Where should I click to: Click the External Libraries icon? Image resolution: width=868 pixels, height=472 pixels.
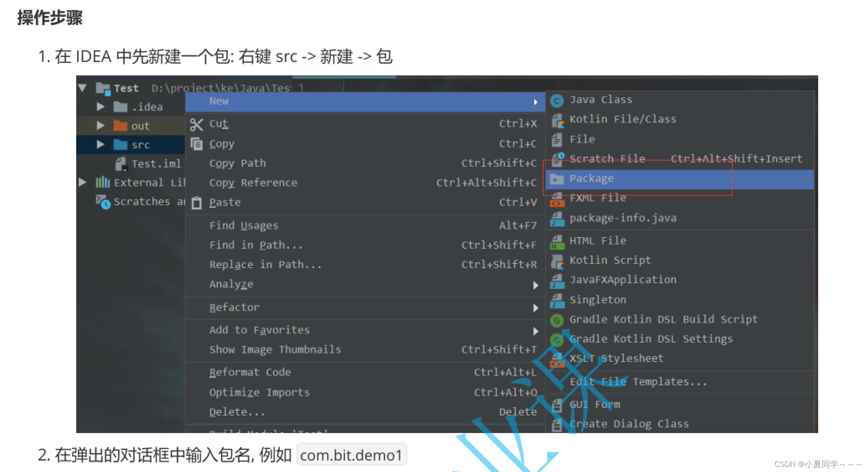pyautogui.click(x=103, y=182)
